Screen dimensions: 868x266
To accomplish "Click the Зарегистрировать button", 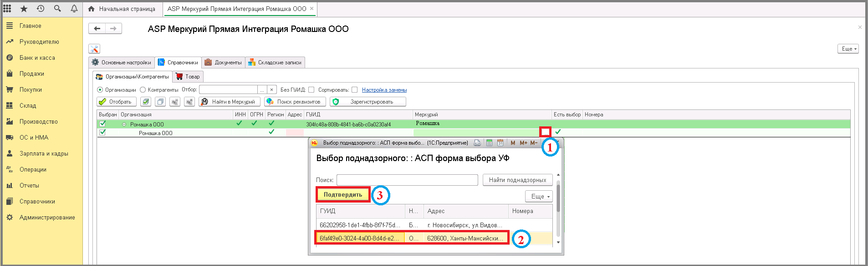I will click(x=368, y=102).
